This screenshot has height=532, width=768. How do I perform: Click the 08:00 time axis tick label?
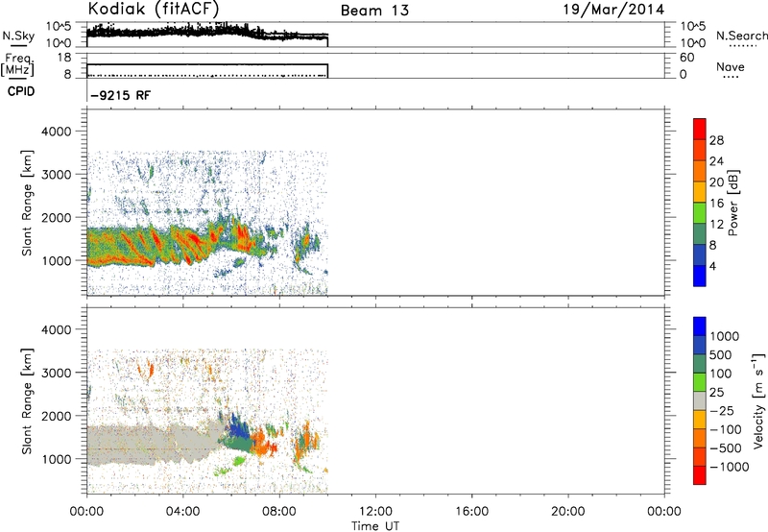pyautogui.click(x=279, y=512)
